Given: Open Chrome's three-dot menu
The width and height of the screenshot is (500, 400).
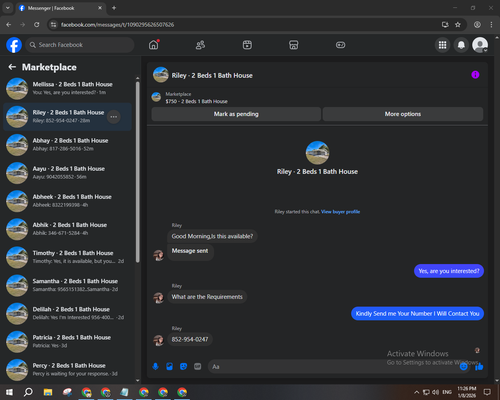Looking at the screenshot, I should [491, 25].
